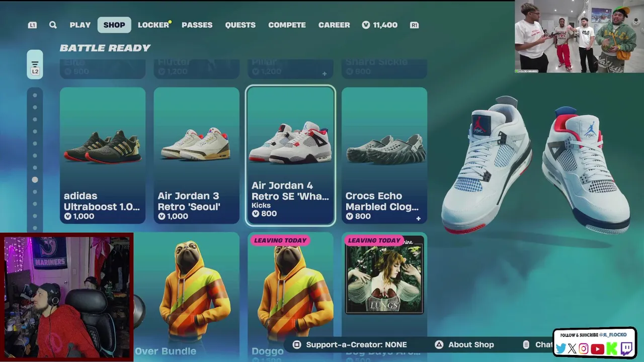Viewport: 644px width, 362px height.
Task: Open the LOCKER tab
Action: tap(153, 25)
